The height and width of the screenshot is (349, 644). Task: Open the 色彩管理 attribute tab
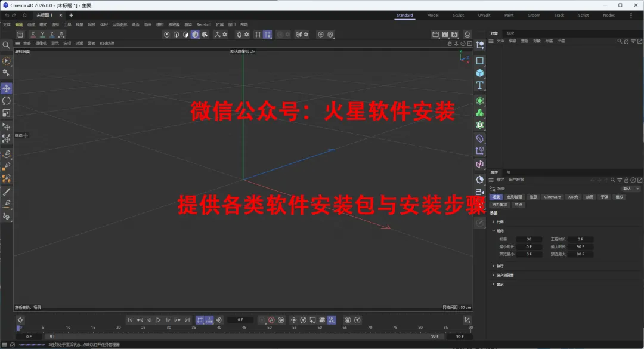[x=514, y=197]
